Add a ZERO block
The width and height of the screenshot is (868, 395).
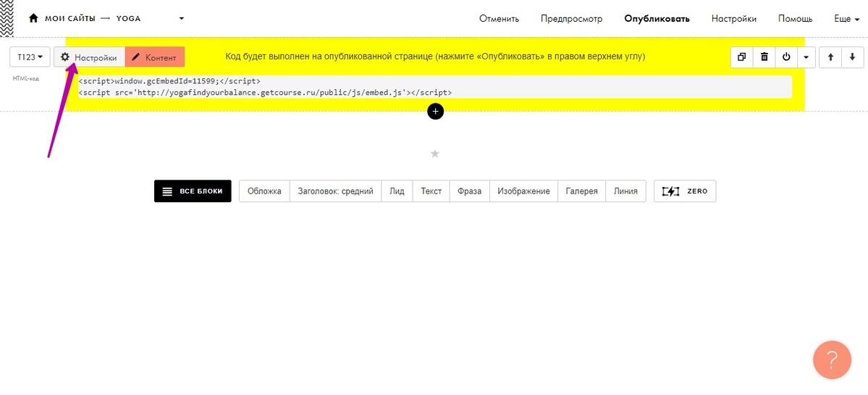pyautogui.click(x=685, y=191)
